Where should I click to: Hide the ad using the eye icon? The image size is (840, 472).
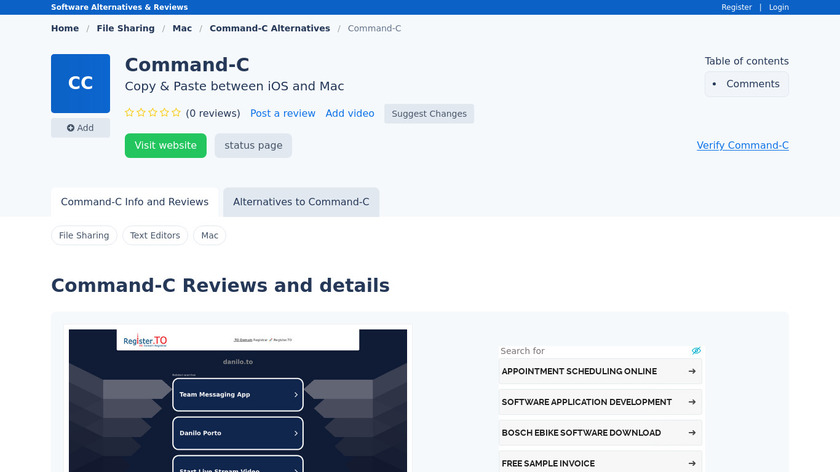pyautogui.click(x=696, y=350)
